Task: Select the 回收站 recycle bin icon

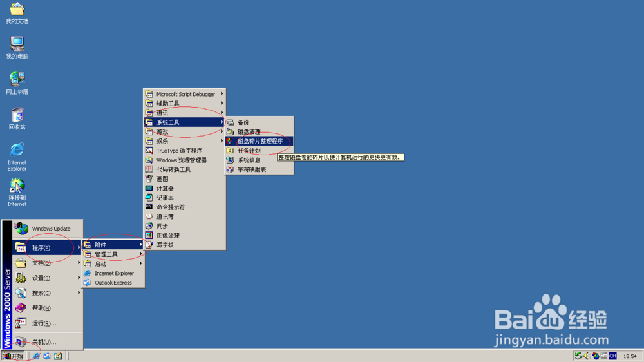Action: [17, 119]
